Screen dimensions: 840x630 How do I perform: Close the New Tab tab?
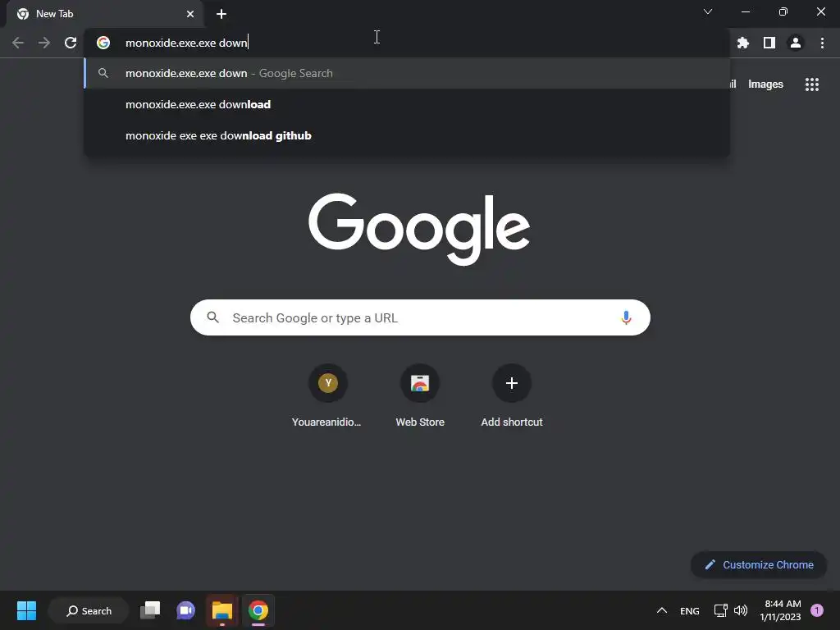coord(190,14)
